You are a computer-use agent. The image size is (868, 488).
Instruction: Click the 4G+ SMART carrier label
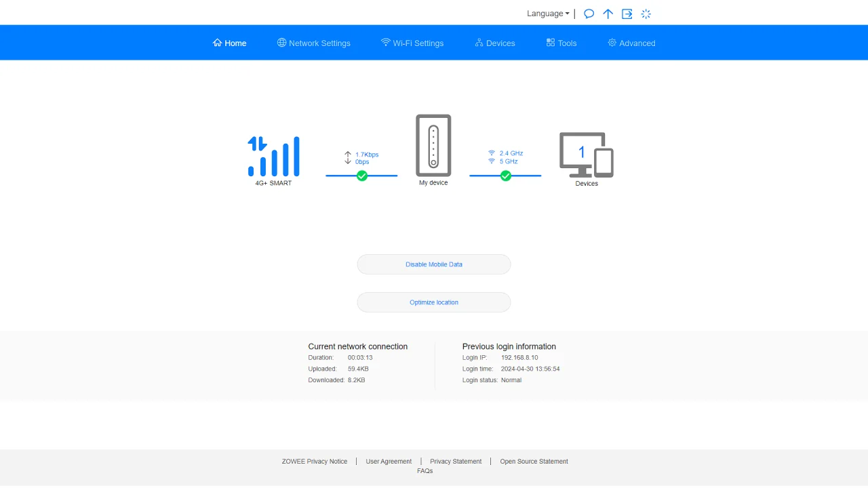tap(273, 183)
